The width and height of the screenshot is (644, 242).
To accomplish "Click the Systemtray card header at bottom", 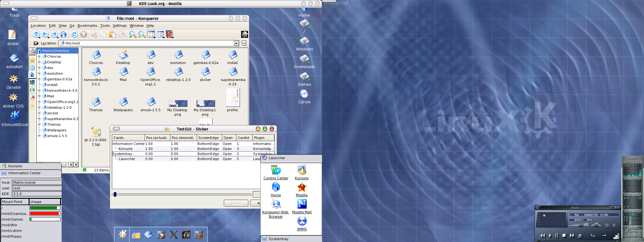I will pos(291,239).
